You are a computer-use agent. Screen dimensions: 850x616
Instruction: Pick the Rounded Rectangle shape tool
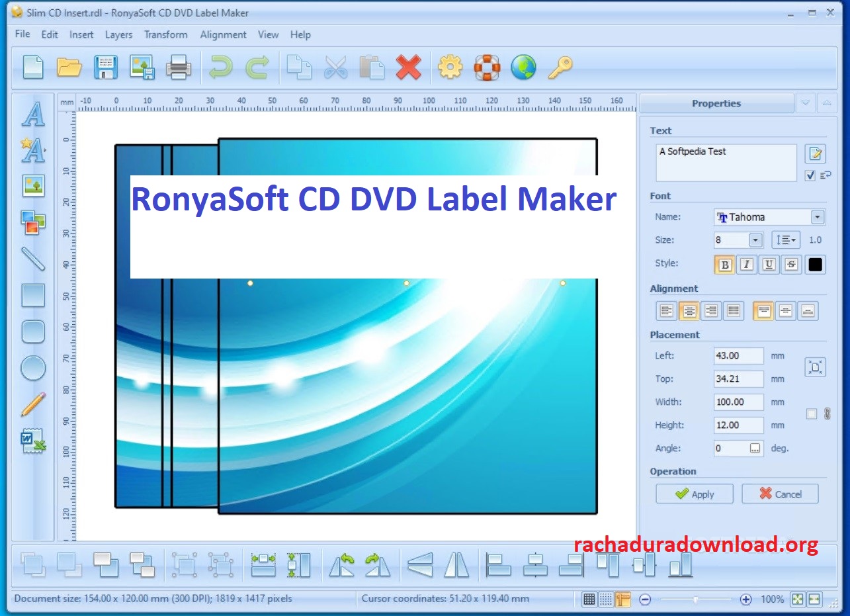(x=33, y=331)
